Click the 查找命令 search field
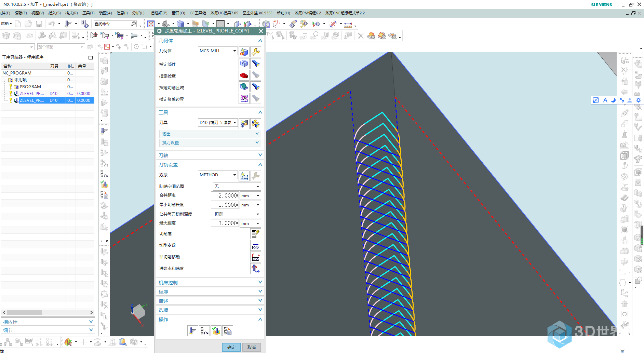 coord(112,24)
